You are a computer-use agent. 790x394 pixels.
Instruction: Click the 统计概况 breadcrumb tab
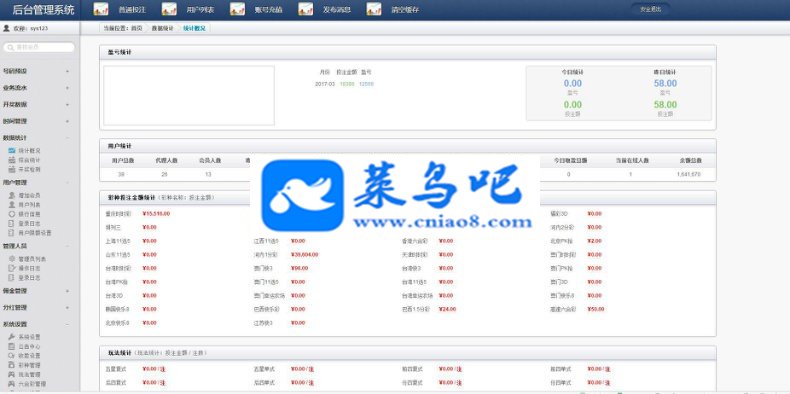pos(194,28)
